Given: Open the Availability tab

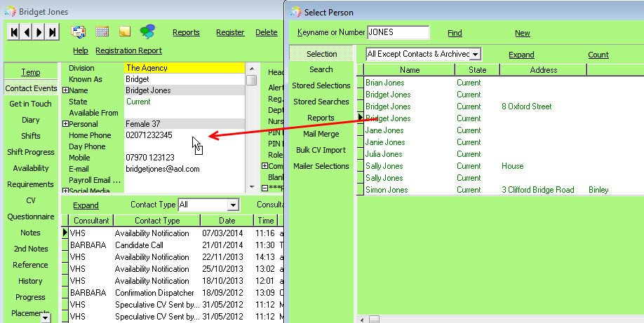Looking at the screenshot, I should tap(31, 168).
